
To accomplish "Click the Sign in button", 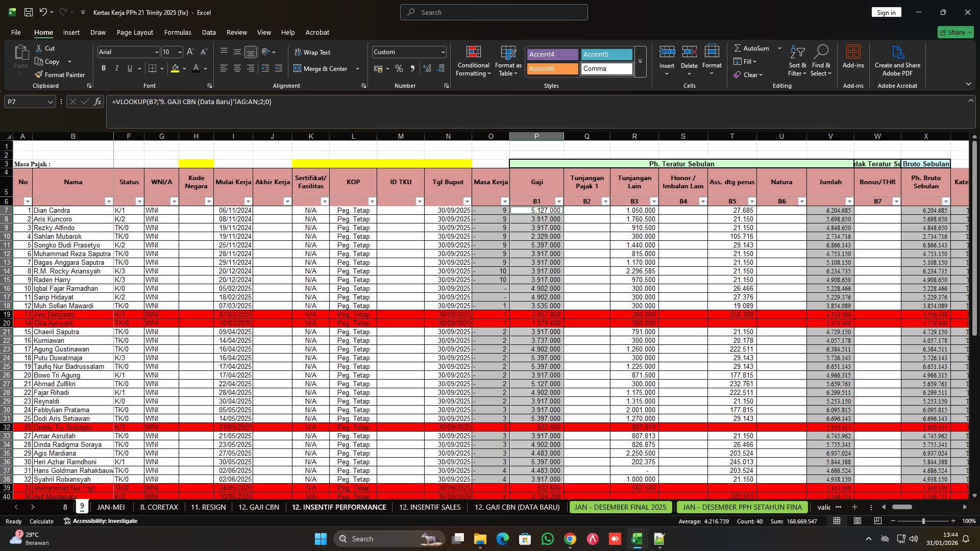I will click(x=886, y=12).
